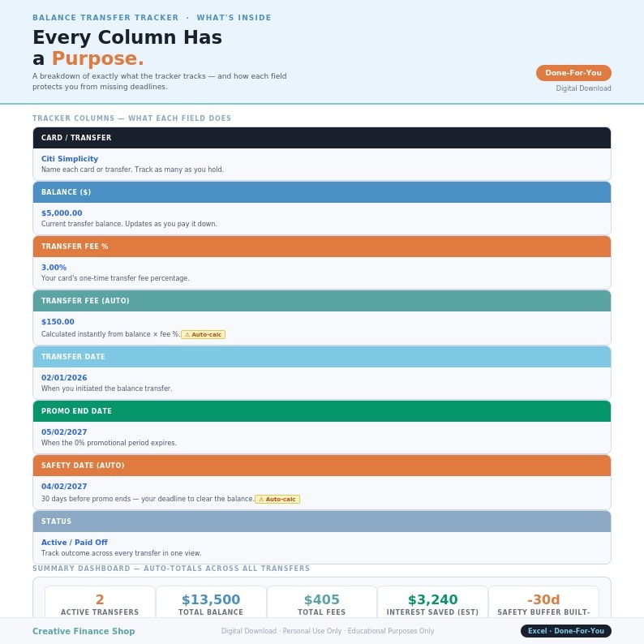Select the SAFETY DATE (AUTO) header
The image size is (644, 644).
click(x=321, y=465)
